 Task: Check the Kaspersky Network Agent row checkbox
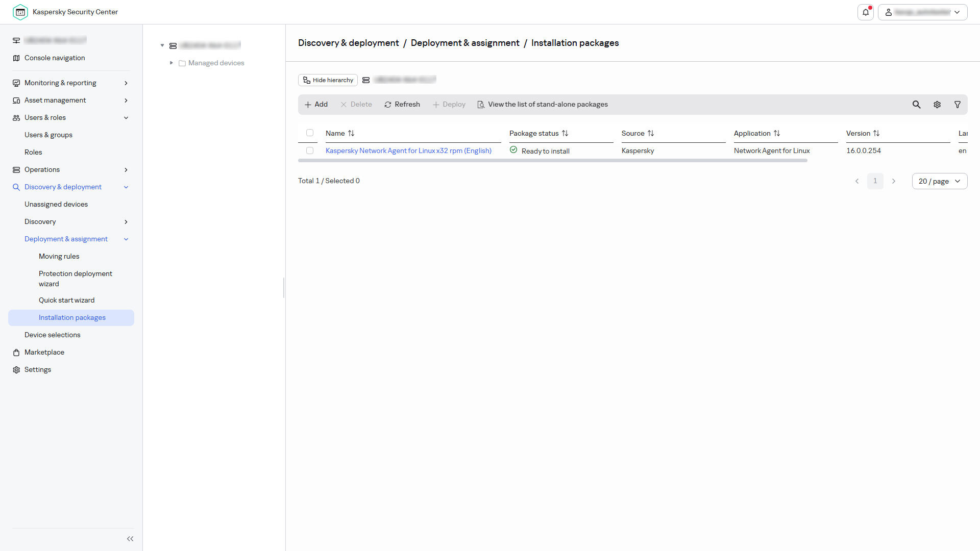click(x=310, y=151)
